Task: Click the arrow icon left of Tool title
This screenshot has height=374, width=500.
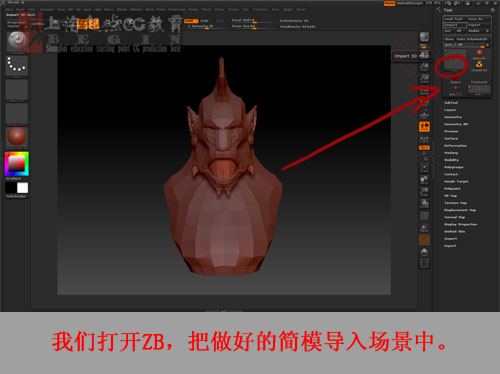Action: click(x=439, y=10)
